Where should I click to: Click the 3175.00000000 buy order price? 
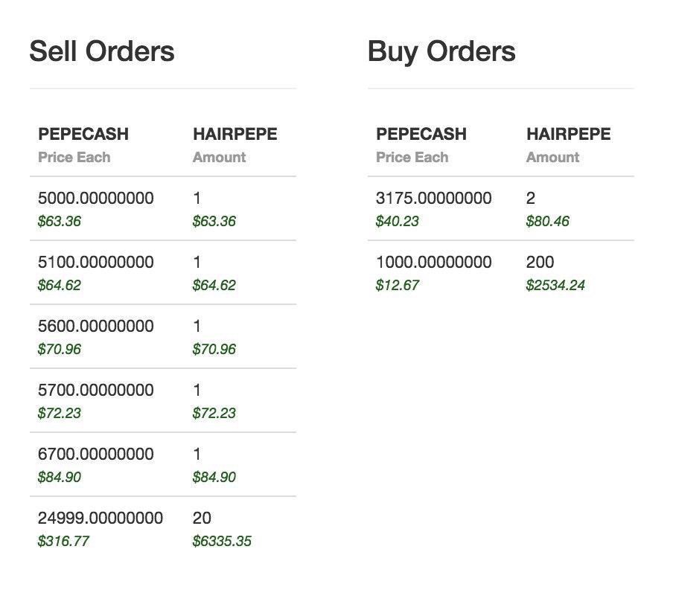(x=433, y=198)
